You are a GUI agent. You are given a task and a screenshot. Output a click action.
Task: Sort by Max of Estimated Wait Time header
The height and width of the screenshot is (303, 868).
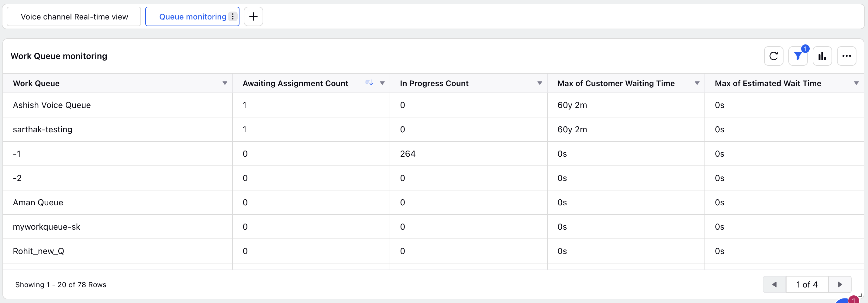[768, 83]
